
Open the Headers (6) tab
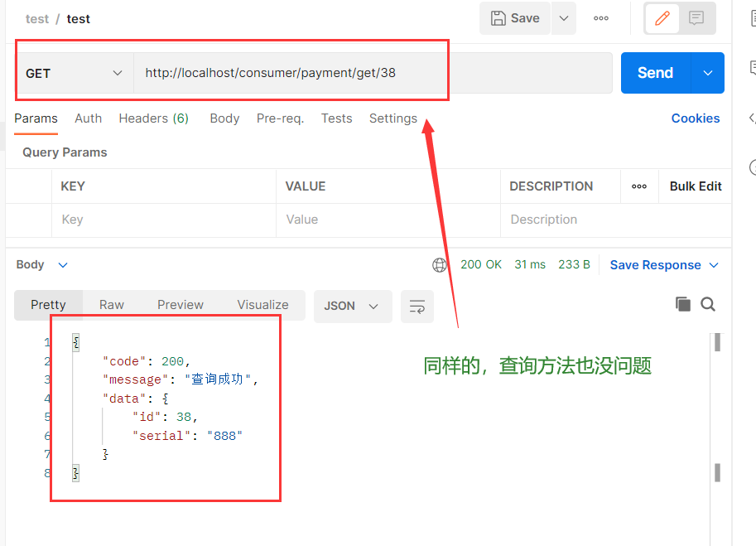click(153, 118)
